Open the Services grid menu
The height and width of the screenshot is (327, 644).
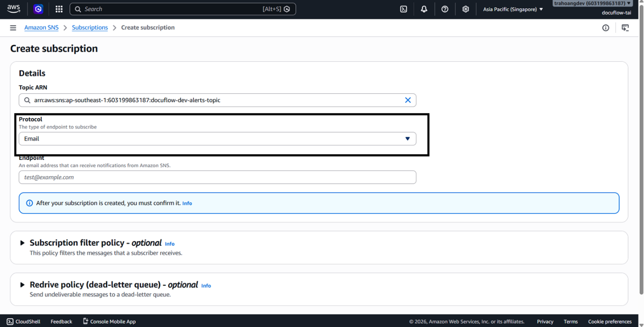59,9
